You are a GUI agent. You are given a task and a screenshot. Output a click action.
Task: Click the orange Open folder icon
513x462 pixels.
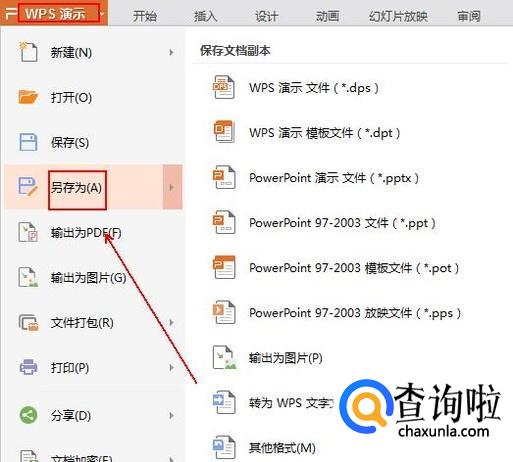[x=28, y=97]
